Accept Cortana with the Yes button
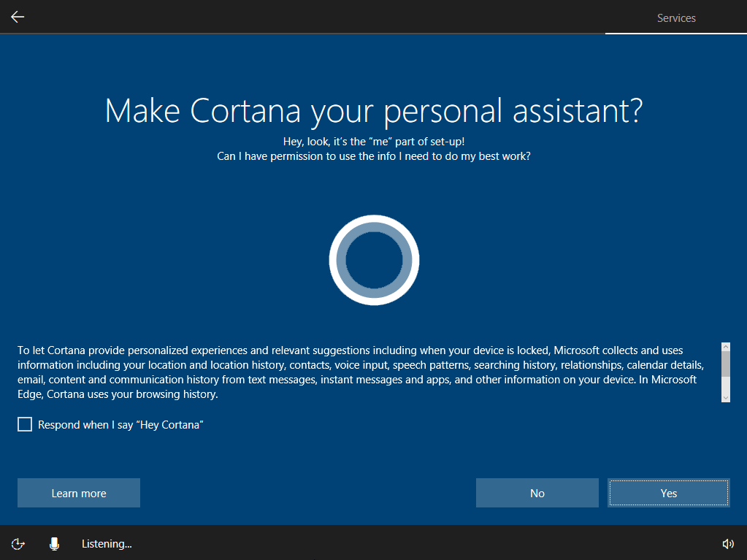The height and width of the screenshot is (560, 747). pyautogui.click(x=667, y=492)
